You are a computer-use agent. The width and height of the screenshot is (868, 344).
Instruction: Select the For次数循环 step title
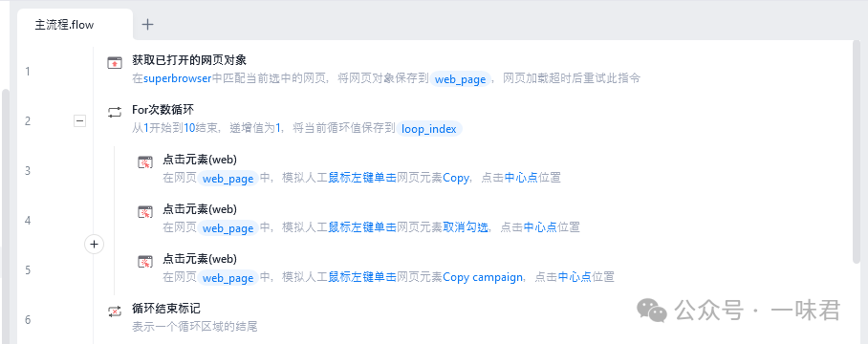point(163,110)
